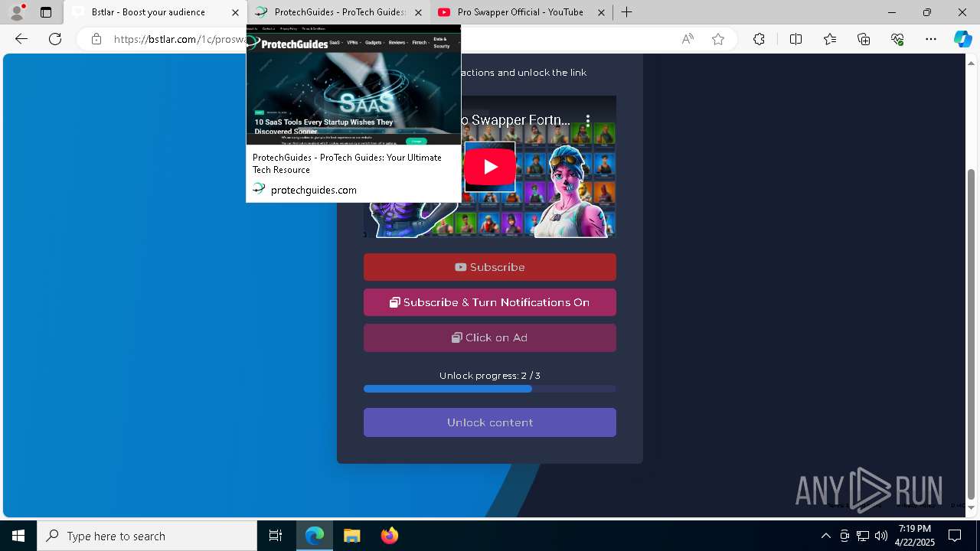Viewport: 980px width, 551px height.
Task: Close the Bstlar tab
Action: click(235, 12)
